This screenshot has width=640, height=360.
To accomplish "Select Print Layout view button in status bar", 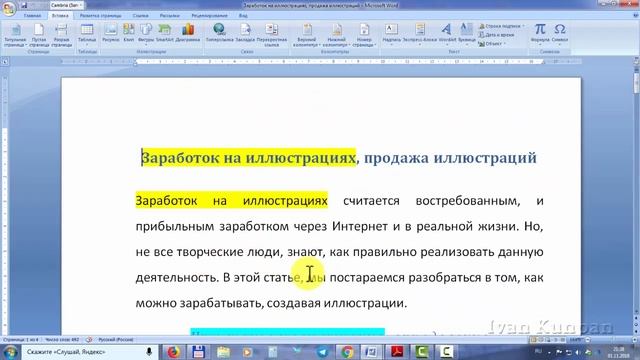I will (533, 340).
